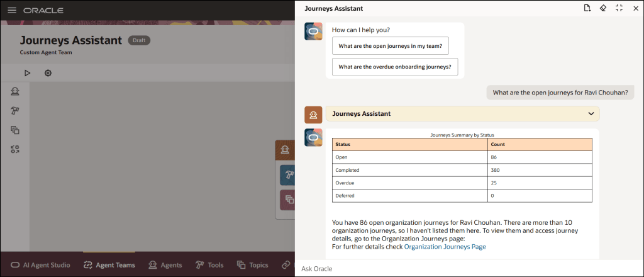Switch to the AI Agent Studio tab
Viewport: 644px width, 277px height.
(40, 265)
